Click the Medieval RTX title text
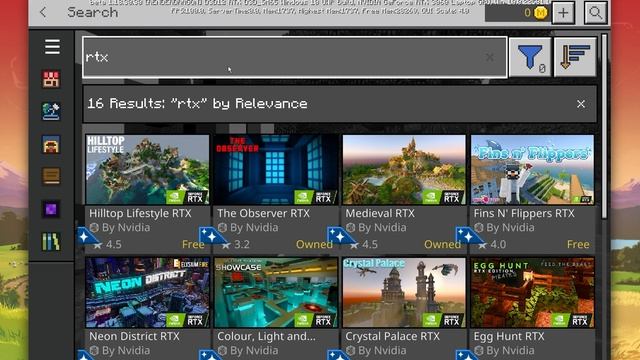The width and height of the screenshot is (640, 360). click(380, 213)
